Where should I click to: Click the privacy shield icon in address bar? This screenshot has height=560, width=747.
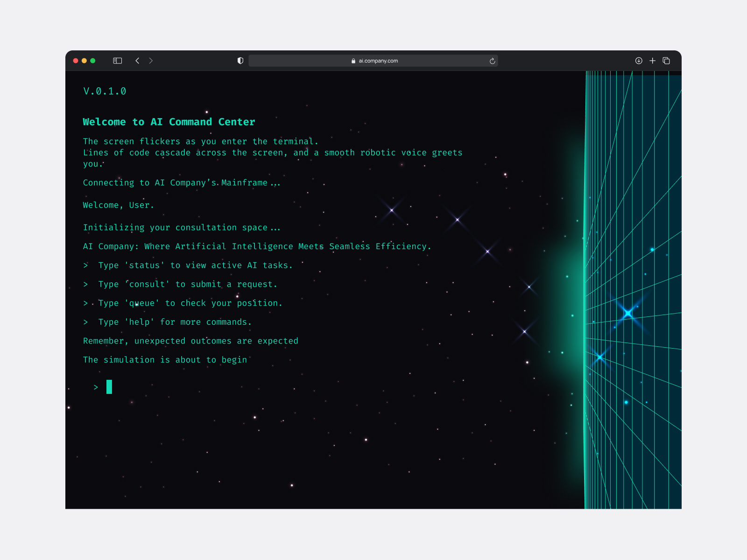[240, 61]
